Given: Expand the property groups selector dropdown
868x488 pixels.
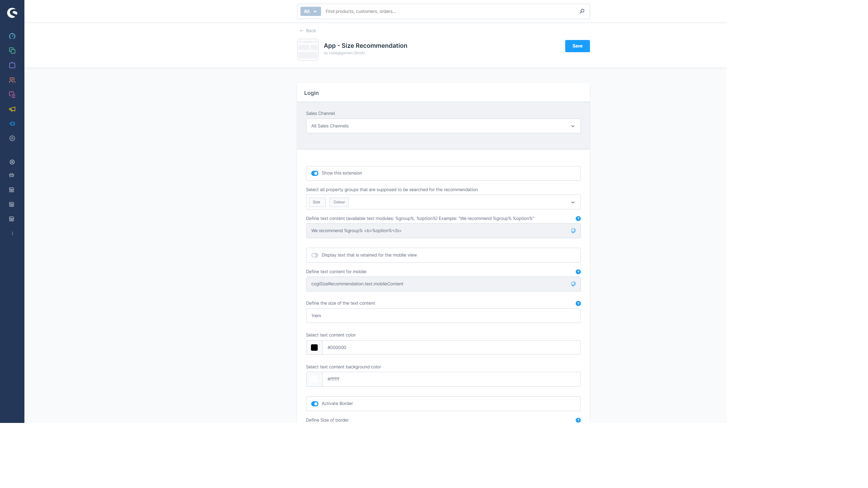Looking at the screenshot, I should 573,202.
